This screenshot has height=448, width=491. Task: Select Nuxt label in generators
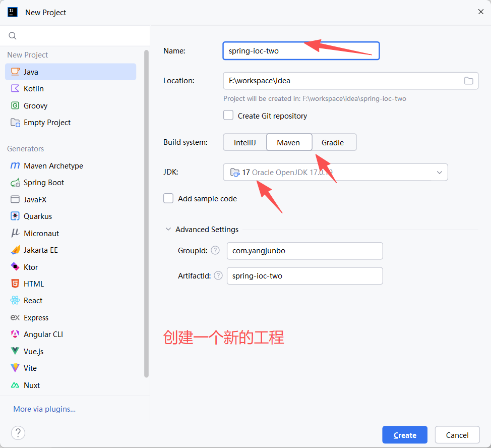pos(32,385)
